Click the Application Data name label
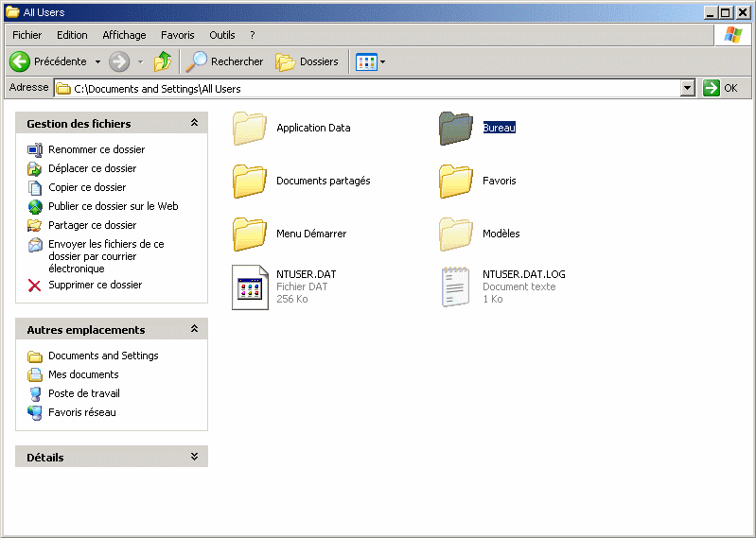 [x=313, y=128]
